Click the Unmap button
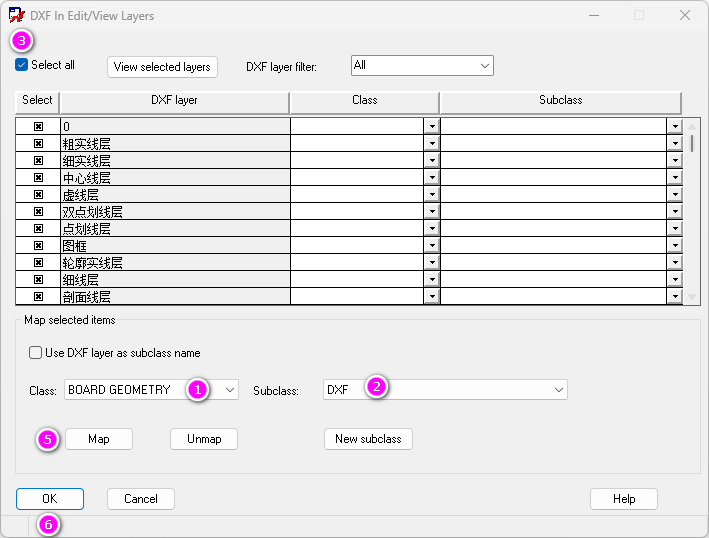The image size is (709, 538). [x=204, y=439]
